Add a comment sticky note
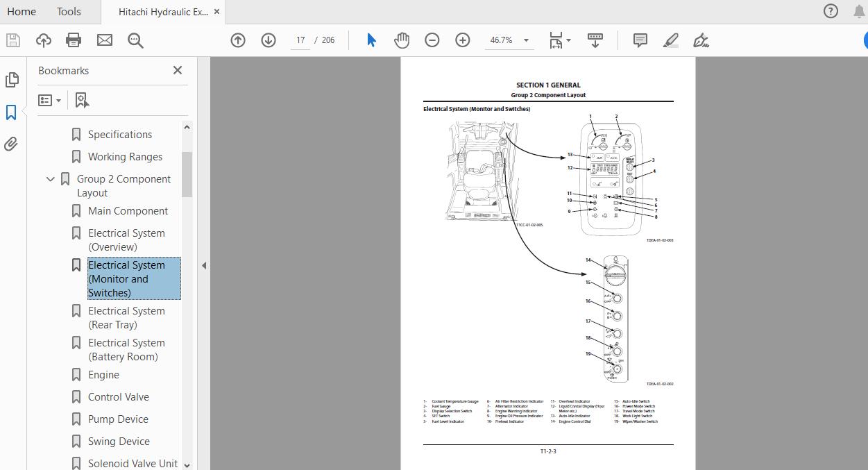Screen dimensions: 868x470 640,40
